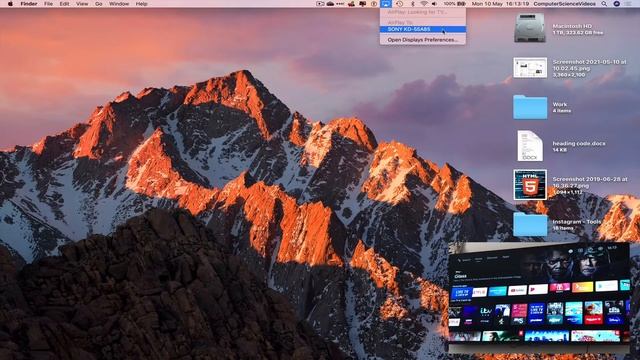640x360 pixels.
Task: Open the Window menu
Action: (x=119, y=4)
